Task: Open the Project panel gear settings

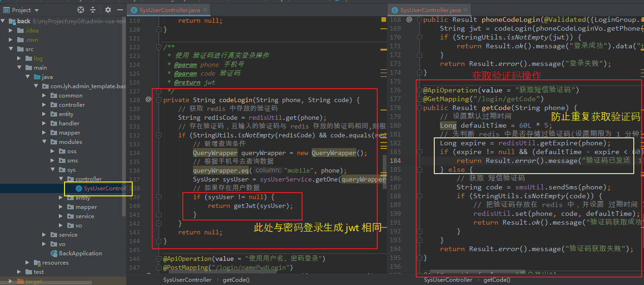Action: [108, 10]
